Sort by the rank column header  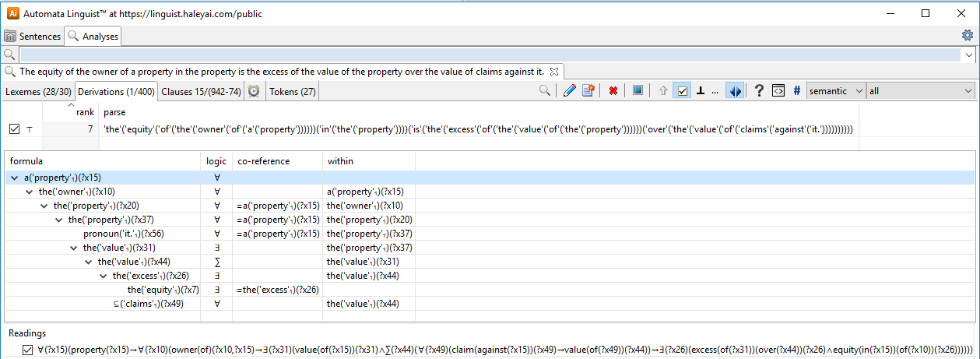click(85, 112)
